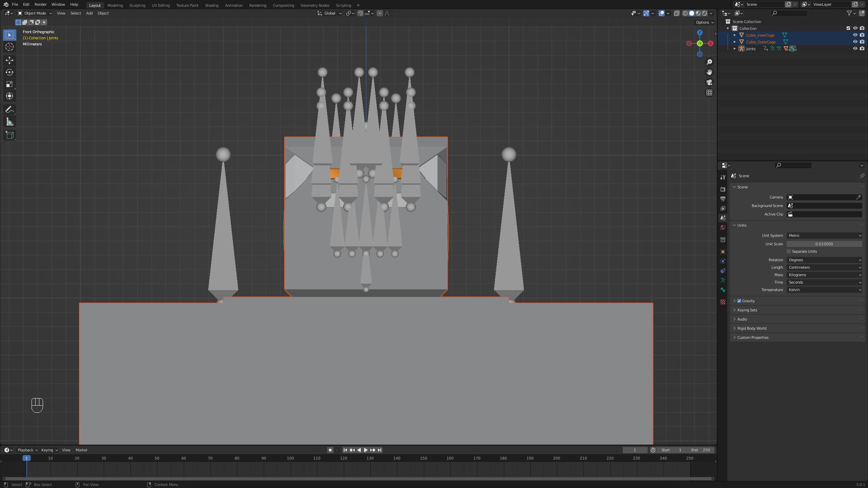Image resolution: width=868 pixels, height=488 pixels.
Task: Open the Render menu
Action: point(40,4)
